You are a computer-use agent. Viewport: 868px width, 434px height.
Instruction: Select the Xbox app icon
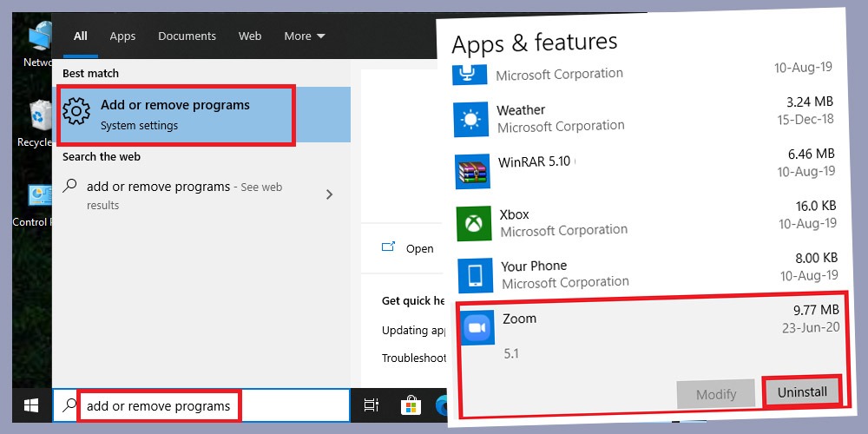(x=474, y=223)
